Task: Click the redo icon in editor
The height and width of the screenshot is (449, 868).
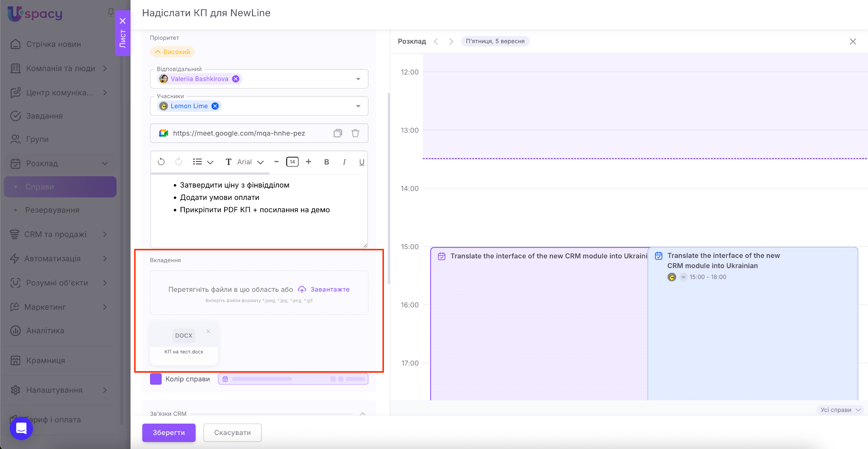Action: tap(178, 162)
